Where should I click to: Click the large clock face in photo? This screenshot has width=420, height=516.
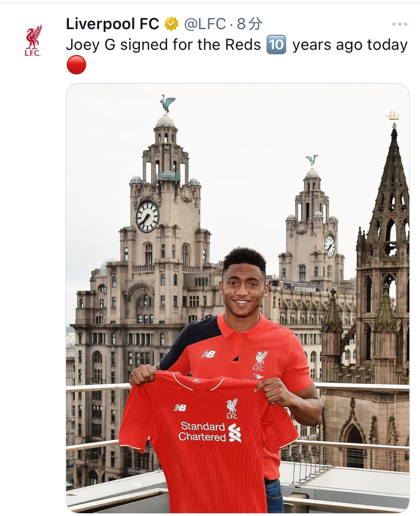click(x=148, y=216)
